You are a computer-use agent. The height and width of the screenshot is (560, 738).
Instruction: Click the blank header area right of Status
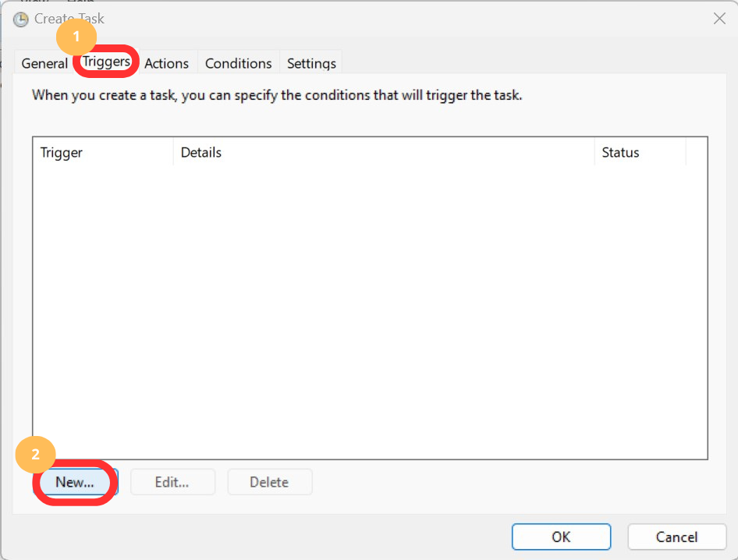696,153
